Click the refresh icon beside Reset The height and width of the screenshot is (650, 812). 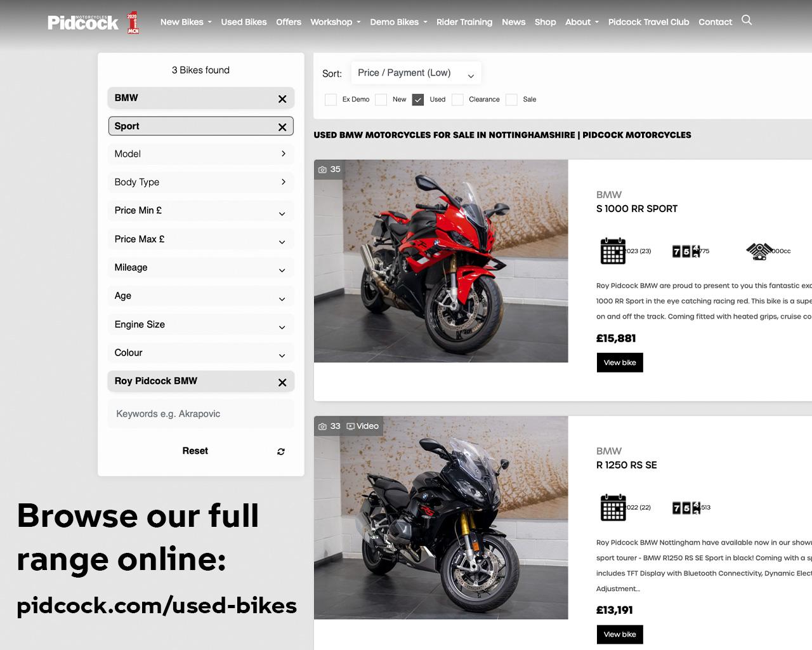[x=281, y=451]
